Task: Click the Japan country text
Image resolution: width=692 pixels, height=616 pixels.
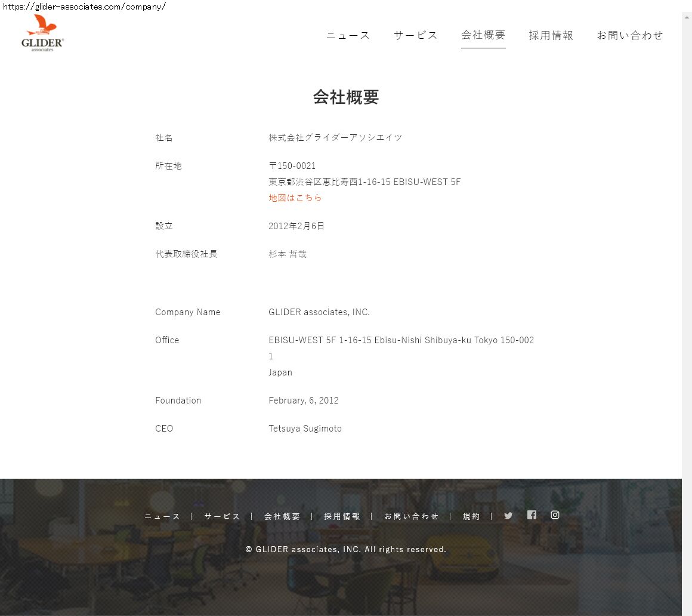Action: point(280,372)
